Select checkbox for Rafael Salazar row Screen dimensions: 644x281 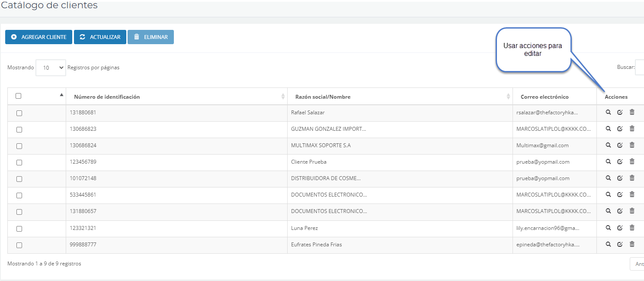click(19, 113)
